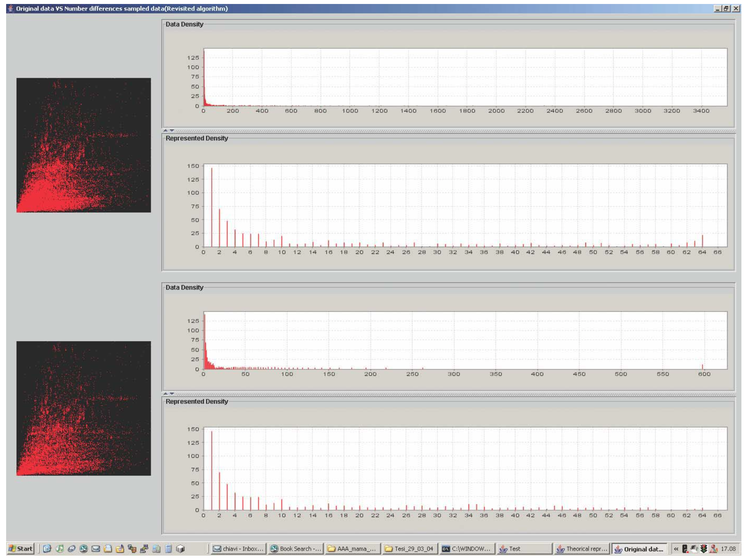Viewport: 749px width, 560px height.
Task: Collapse lower Data Density pane with up arrow
Action: pos(165,393)
